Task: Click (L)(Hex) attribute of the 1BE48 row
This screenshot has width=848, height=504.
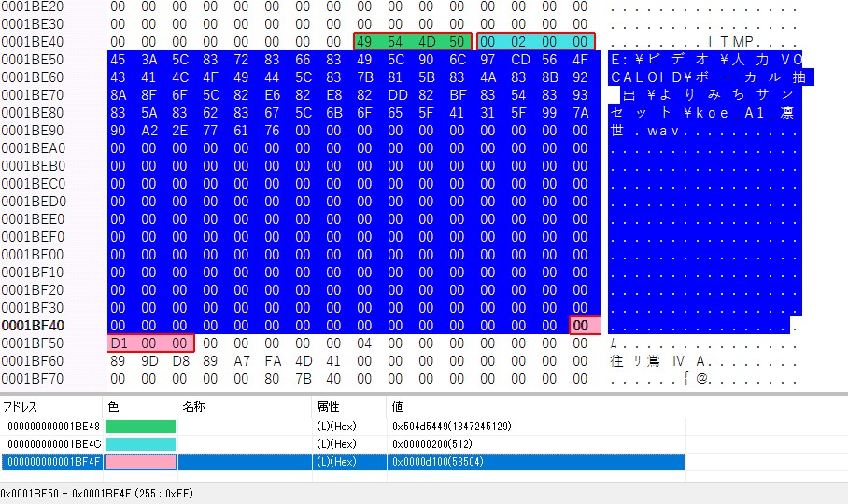Action: point(336,427)
